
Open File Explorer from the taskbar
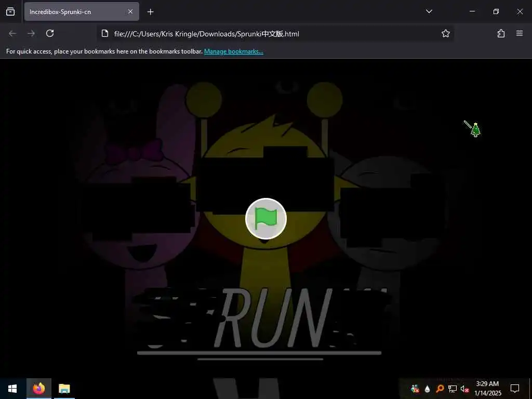(x=64, y=389)
